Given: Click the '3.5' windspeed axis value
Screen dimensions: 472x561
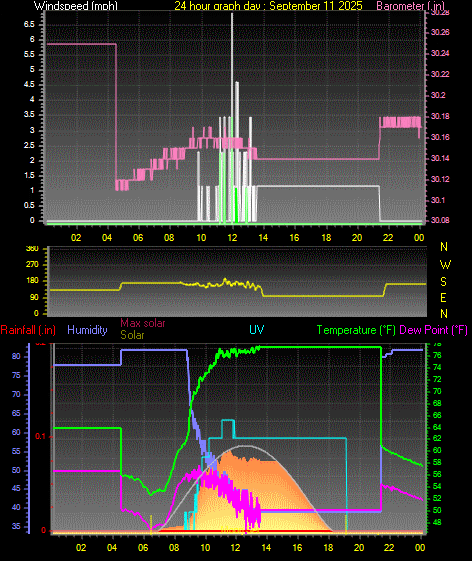Looking at the screenshot, I should [29, 114].
